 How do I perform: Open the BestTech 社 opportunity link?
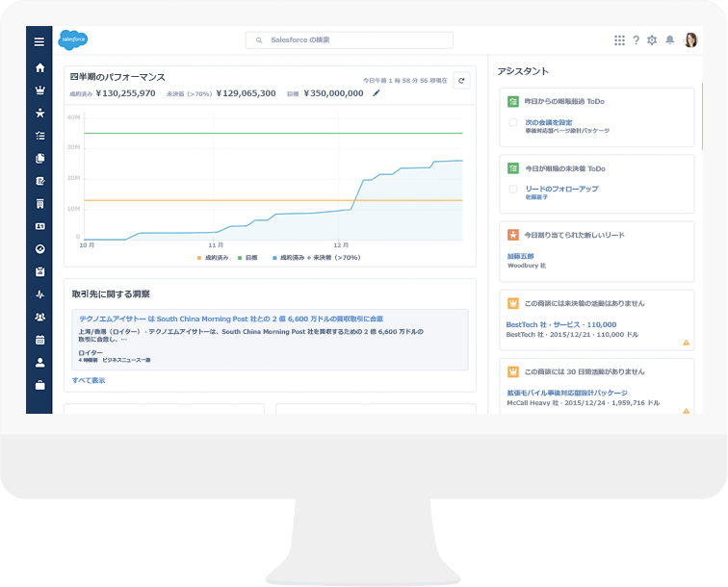560,324
